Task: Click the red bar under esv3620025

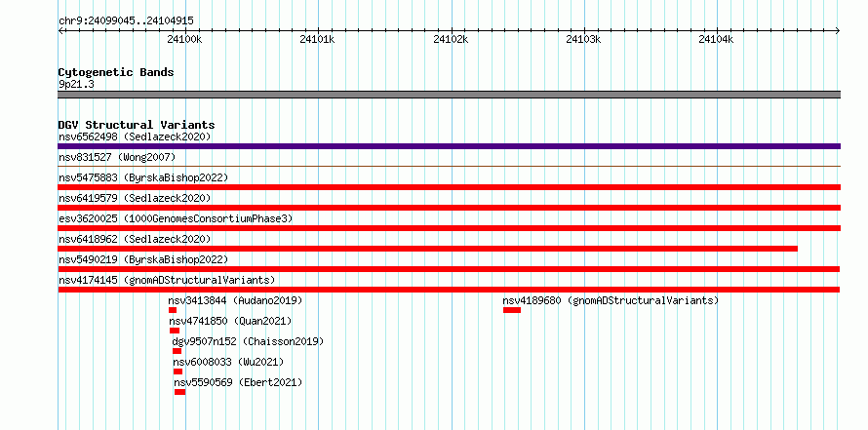Action: [x=449, y=228]
